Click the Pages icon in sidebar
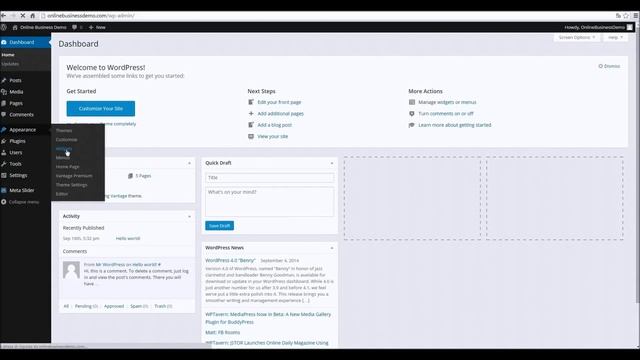Screen dimensions: 640x360 [x=4, y=103]
